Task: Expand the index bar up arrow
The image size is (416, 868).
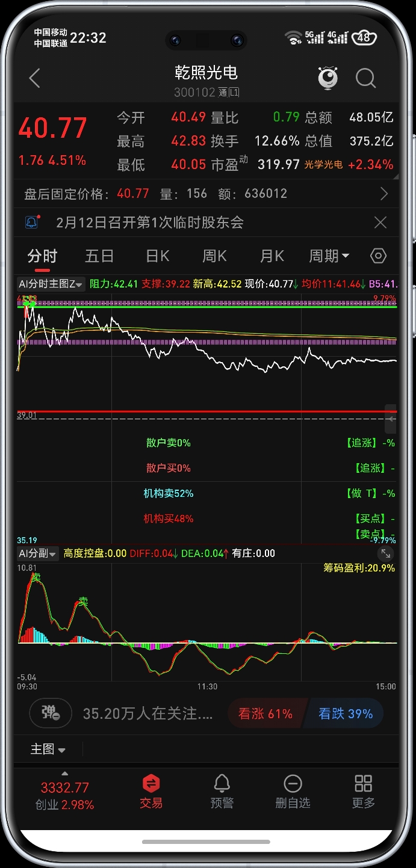Action: [65, 774]
